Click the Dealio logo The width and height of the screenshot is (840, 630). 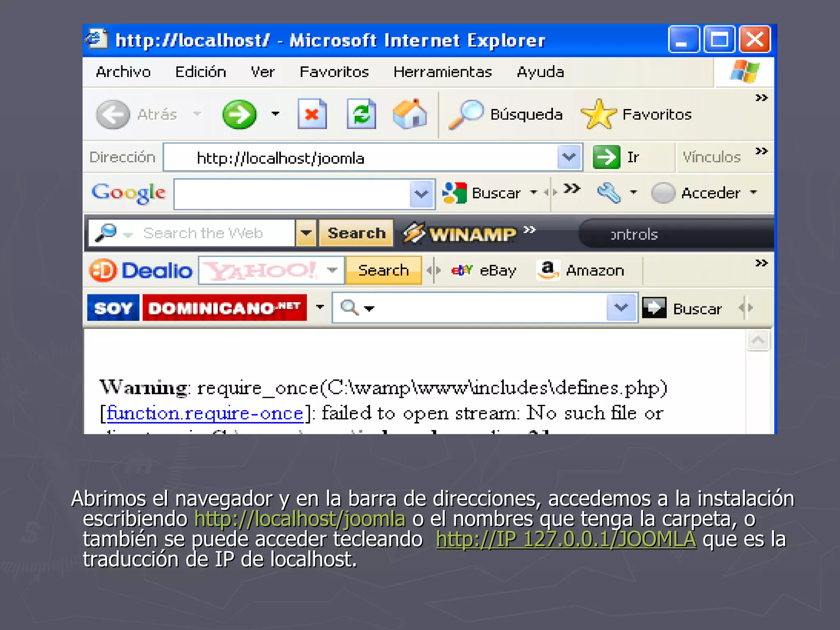coord(141,271)
